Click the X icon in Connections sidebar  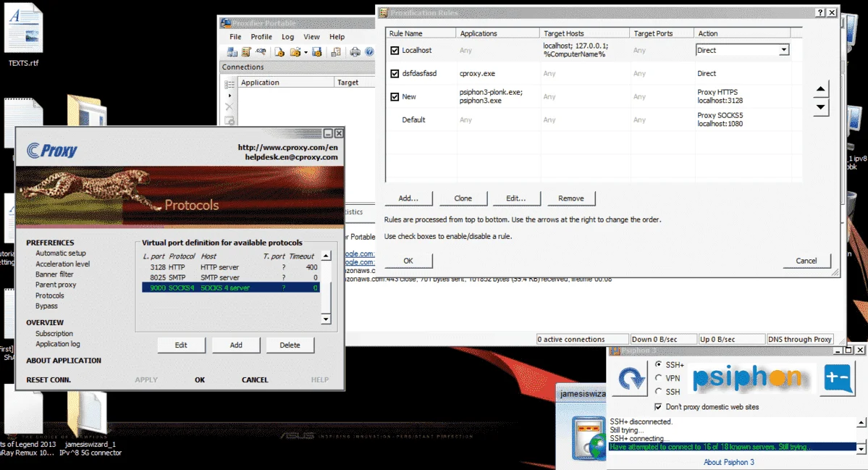click(x=229, y=106)
